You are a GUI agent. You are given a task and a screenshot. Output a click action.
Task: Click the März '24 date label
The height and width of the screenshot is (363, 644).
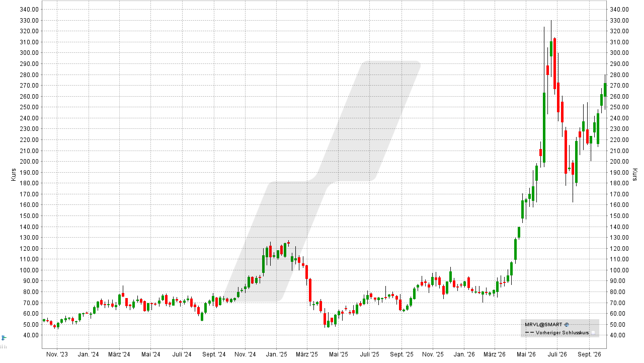pyautogui.click(x=119, y=354)
